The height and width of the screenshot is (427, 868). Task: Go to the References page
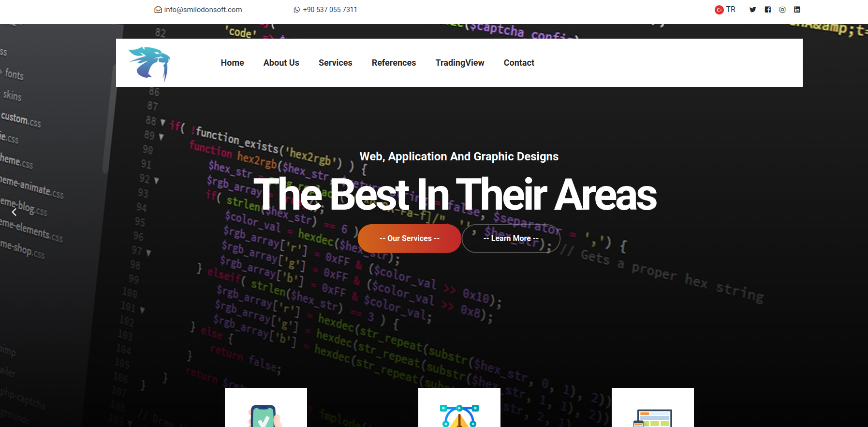coord(394,63)
